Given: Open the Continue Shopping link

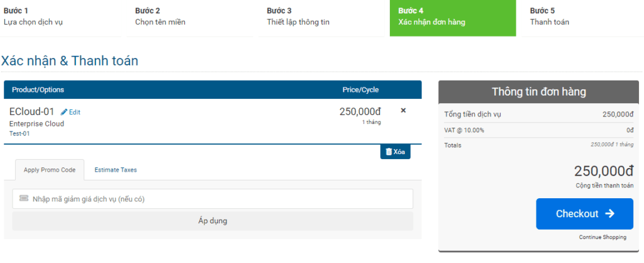Looking at the screenshot, I should pos(602,237).
